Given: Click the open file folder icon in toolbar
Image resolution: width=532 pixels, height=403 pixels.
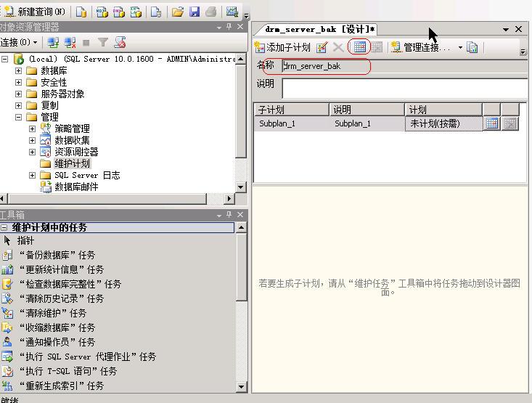Looking at the screenshot, I should pos(177,12).
